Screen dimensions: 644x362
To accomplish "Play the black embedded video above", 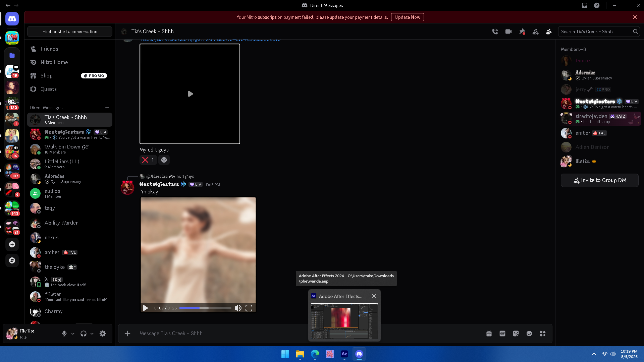I will tap(190, 94).
